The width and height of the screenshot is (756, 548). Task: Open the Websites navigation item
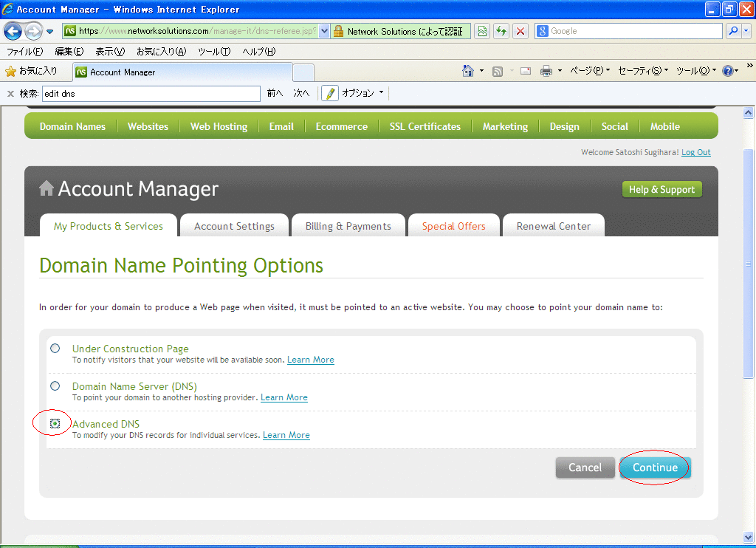(148, 126)
